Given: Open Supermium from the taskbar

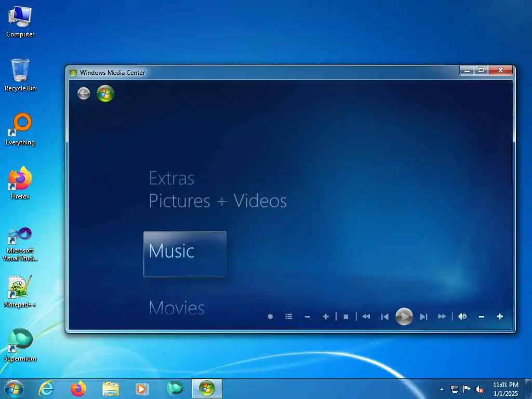Looking at the screenshot, I should coord(175,389).
